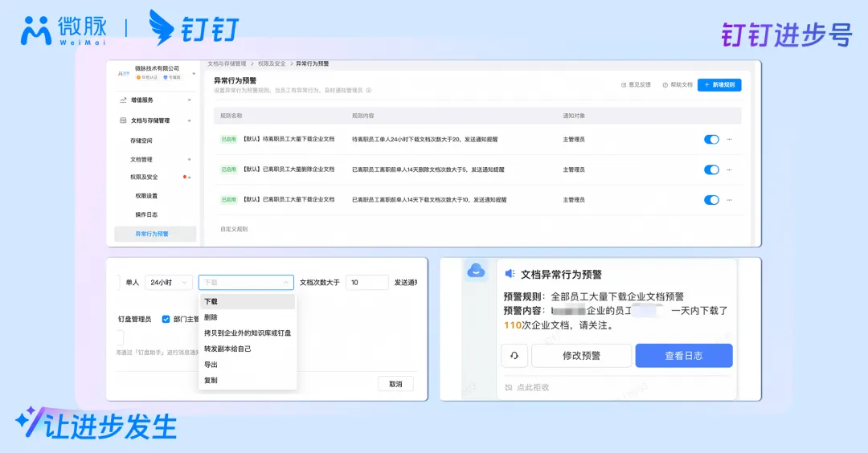
Task: Disable the 待离职员工大量下载企业文档 rule switch
Action: pos(711,140)
